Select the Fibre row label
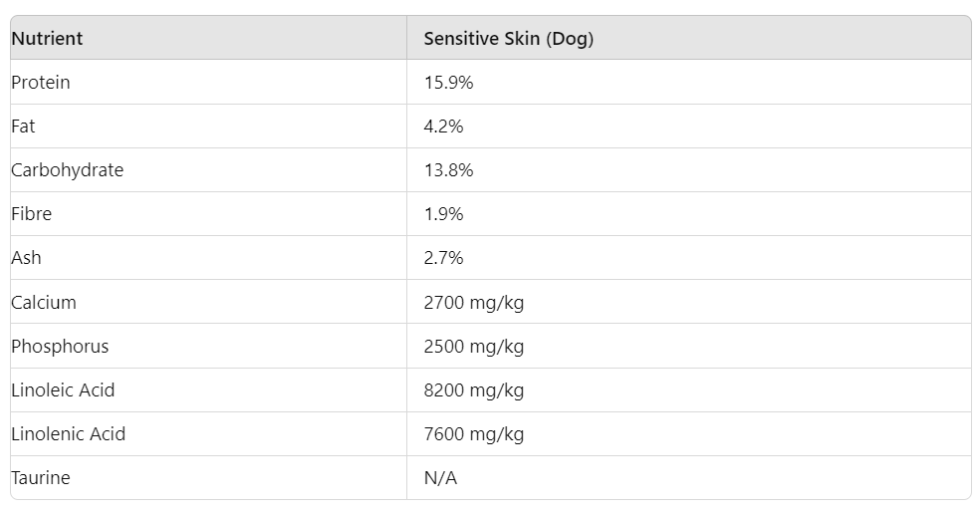Viewport: 980px width, 514px height. pos(31,214)
